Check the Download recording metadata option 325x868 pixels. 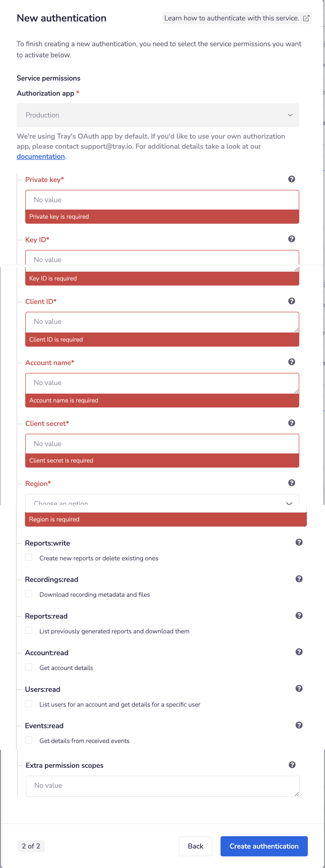(29, 594)
